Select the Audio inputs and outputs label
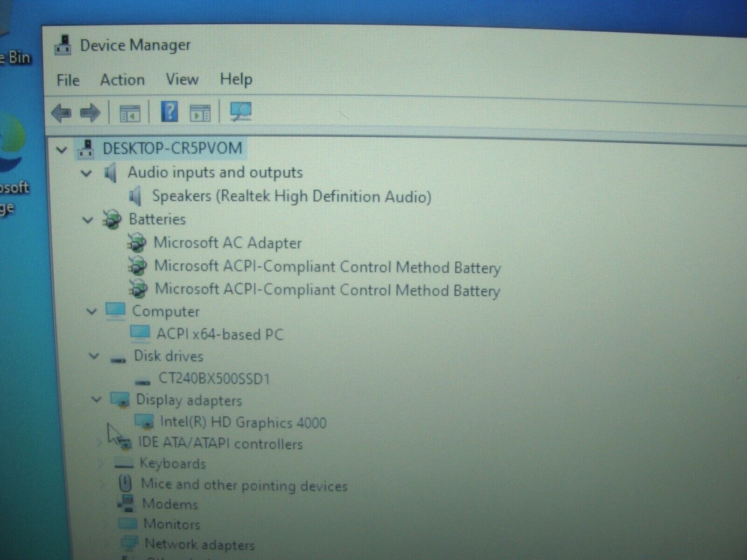Screen dimensions: 747x560 point(215,173)
